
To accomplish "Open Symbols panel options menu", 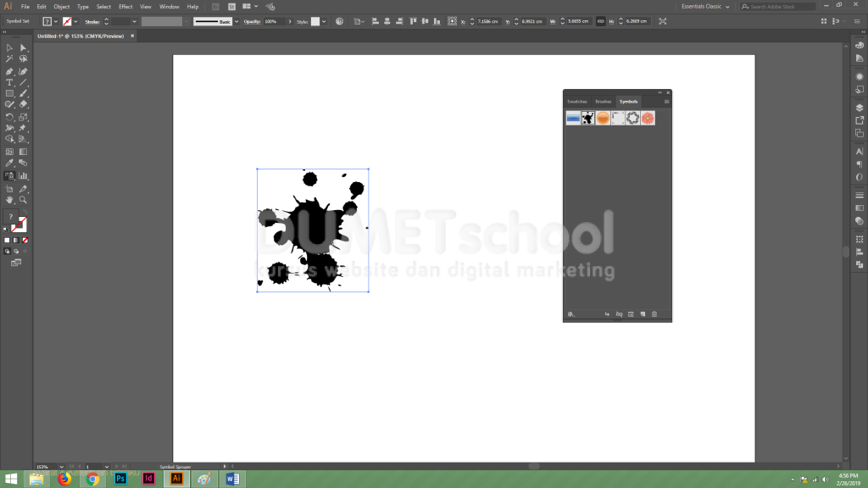I will tap(666, 102).
